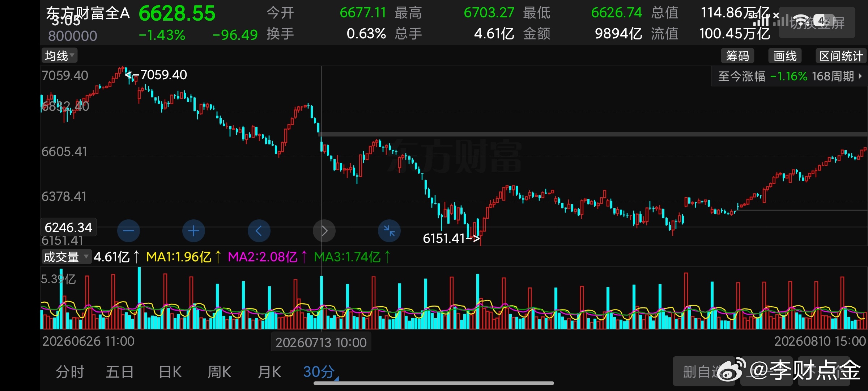Click the 总手 value 4.61亿
This screenshot has width=868, height=391.
[x=494, y=34]
